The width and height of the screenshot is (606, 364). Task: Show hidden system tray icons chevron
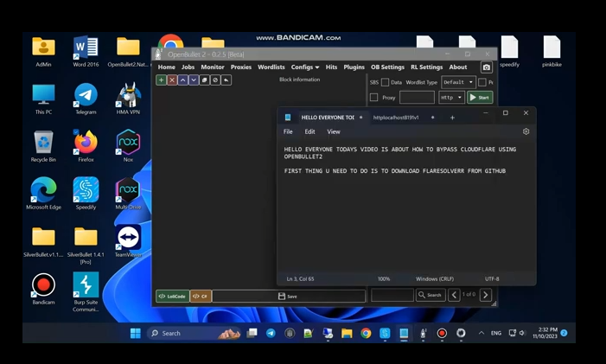click(482, 333)
